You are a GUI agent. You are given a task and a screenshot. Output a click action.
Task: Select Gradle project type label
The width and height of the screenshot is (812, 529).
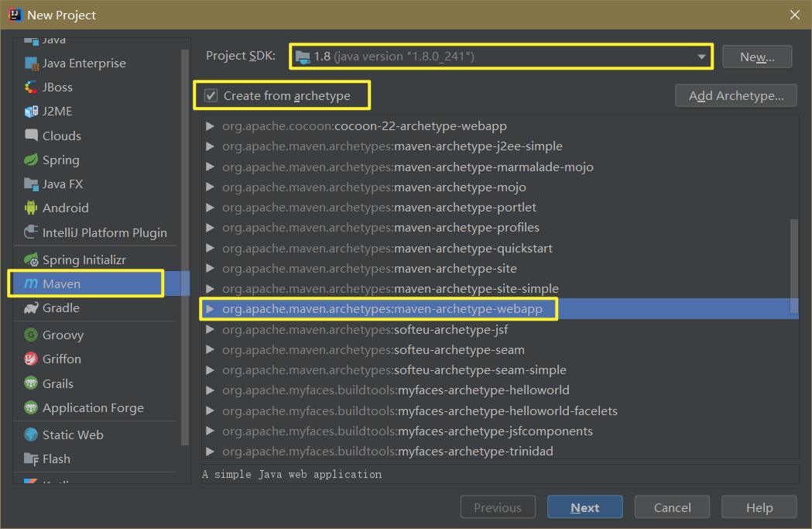click(60, 307)
